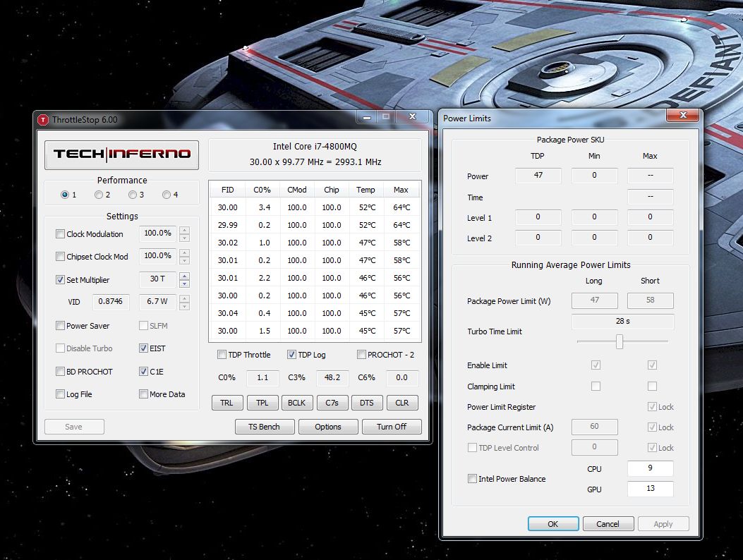Click the C3% value 48.2
Viewport: 743px width, 560px height.
point(332,377)
